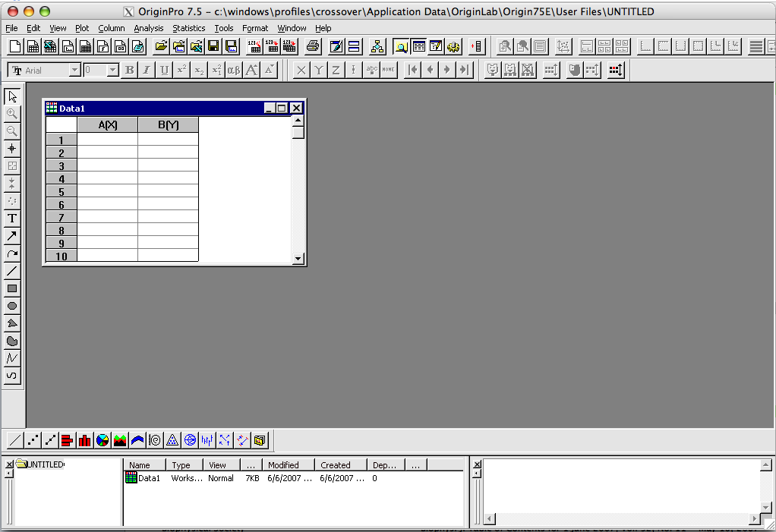This screenshot has width=776, height=532.
Task: Click the Line plot icon
Action: (15, 439)
